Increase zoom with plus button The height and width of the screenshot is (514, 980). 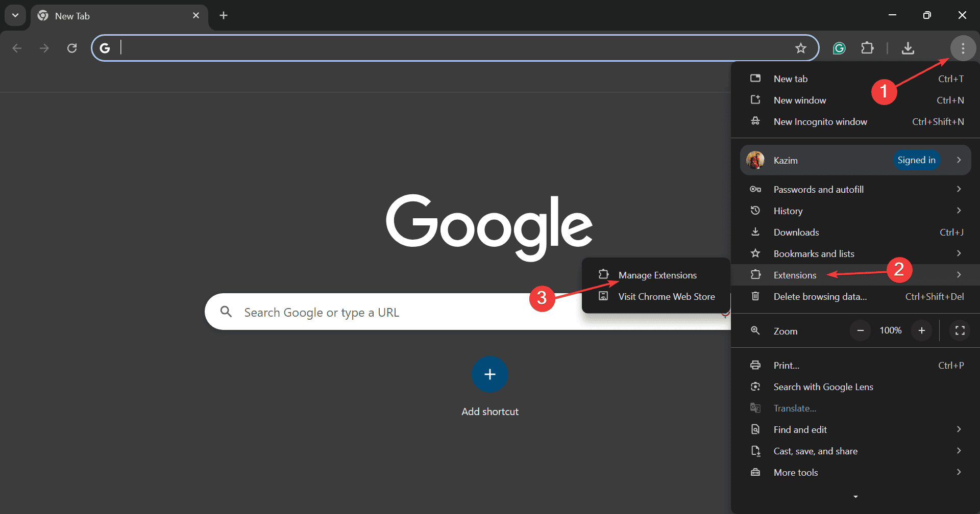click(922, 330)
